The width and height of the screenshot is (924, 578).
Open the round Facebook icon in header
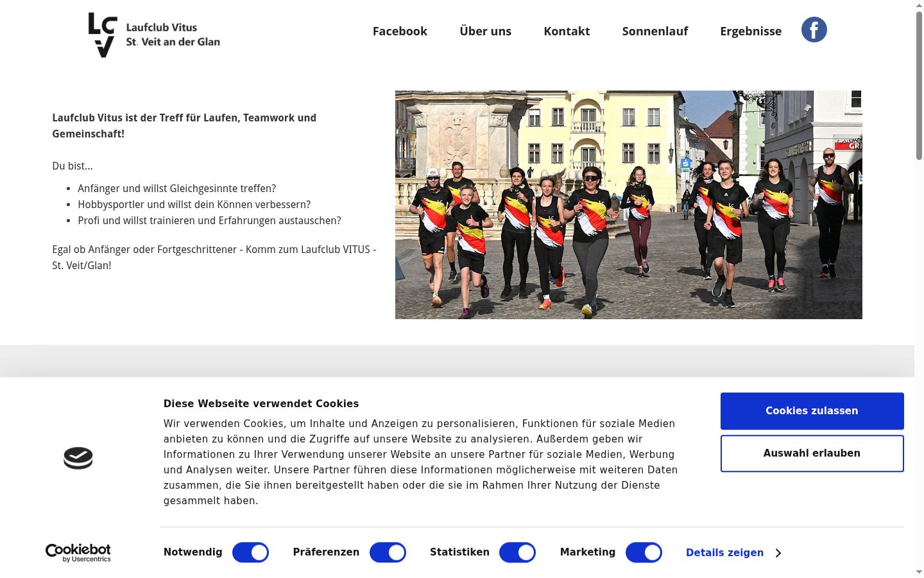coord(814,30)
